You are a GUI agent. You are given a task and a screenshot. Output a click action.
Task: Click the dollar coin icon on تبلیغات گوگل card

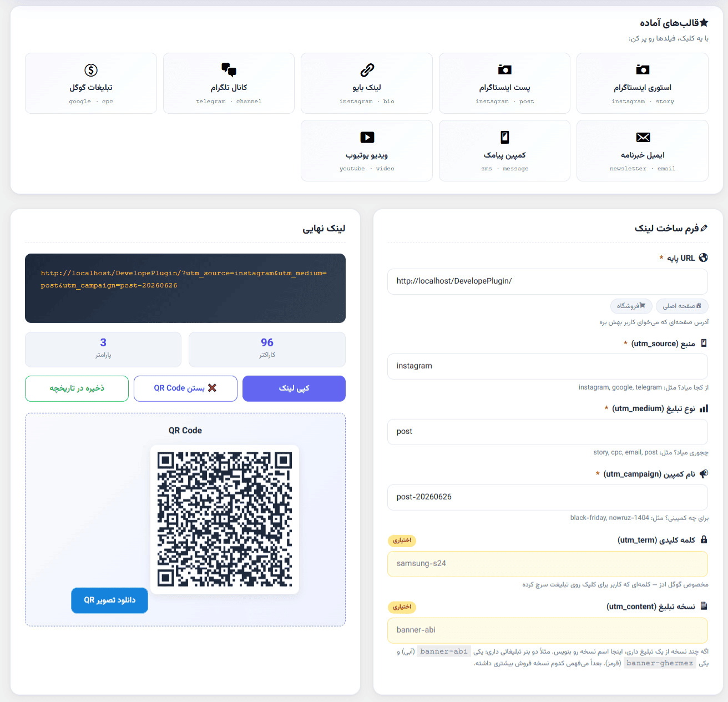91,70
